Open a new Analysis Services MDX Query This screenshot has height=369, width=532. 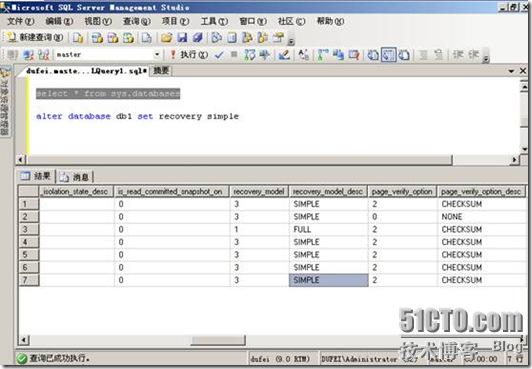pyautogui.click(x=97, y=38)
